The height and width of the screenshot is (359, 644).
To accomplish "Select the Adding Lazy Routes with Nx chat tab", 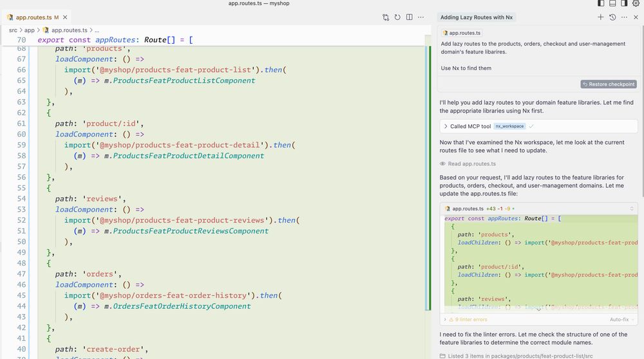I will [477, 17].
